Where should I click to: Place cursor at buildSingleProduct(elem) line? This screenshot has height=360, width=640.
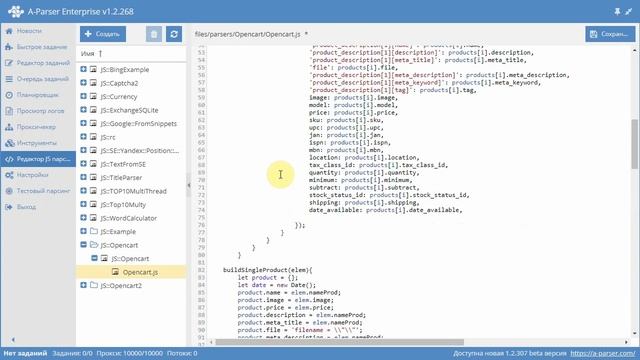pos(268,270)
